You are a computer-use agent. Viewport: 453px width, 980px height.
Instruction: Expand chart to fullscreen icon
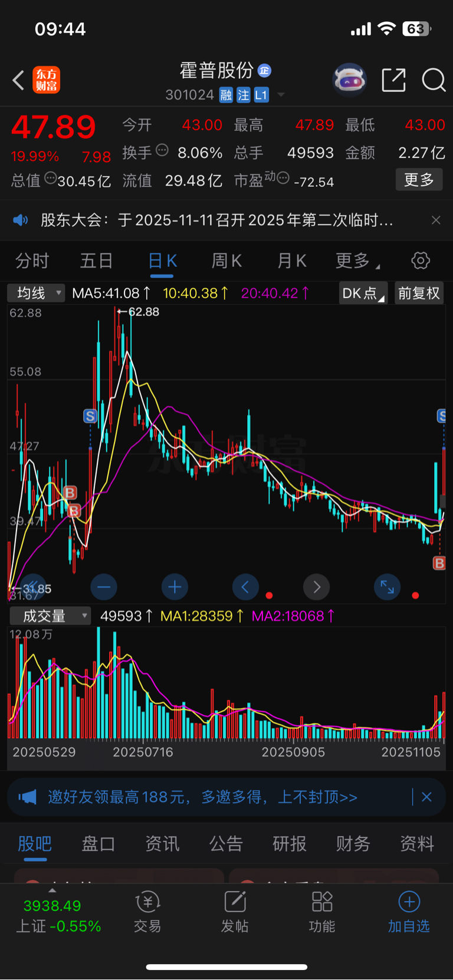(387, 587)
